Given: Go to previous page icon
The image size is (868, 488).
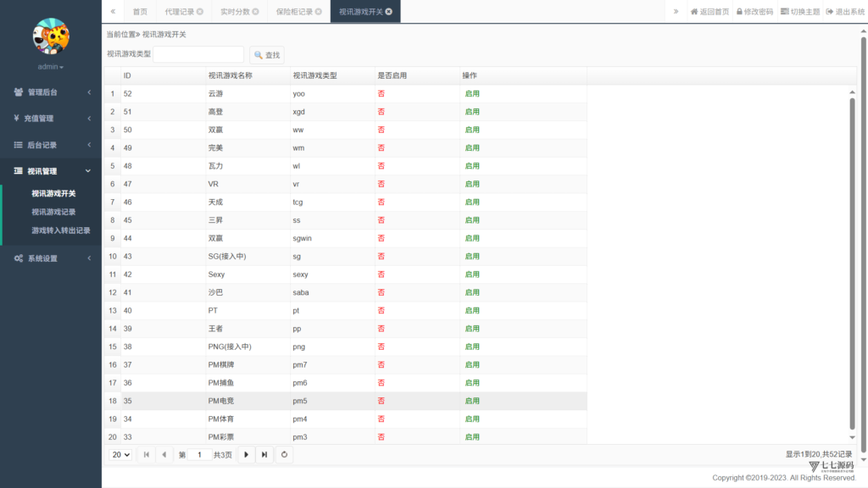Looking at the screenshot, I should click(x=164, y=455).
